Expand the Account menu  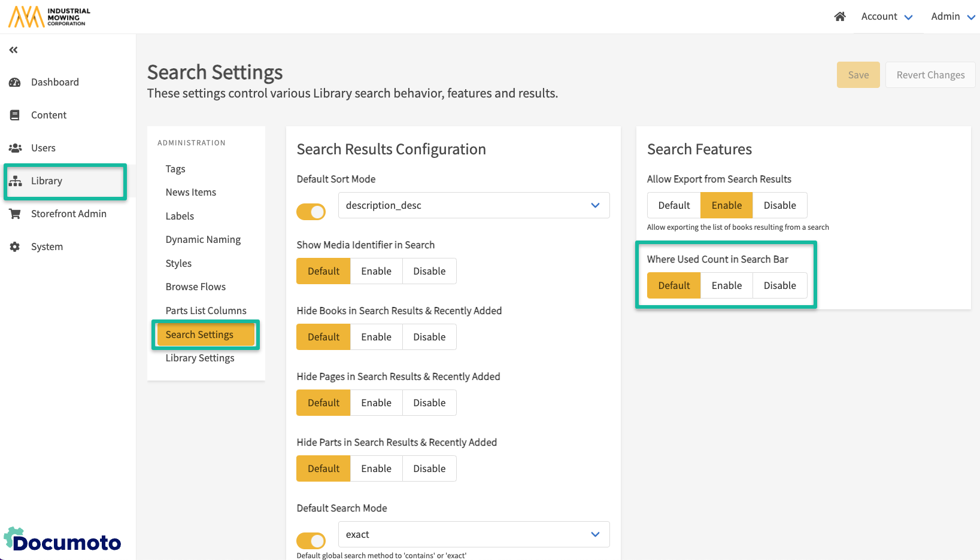coord(887,17)
